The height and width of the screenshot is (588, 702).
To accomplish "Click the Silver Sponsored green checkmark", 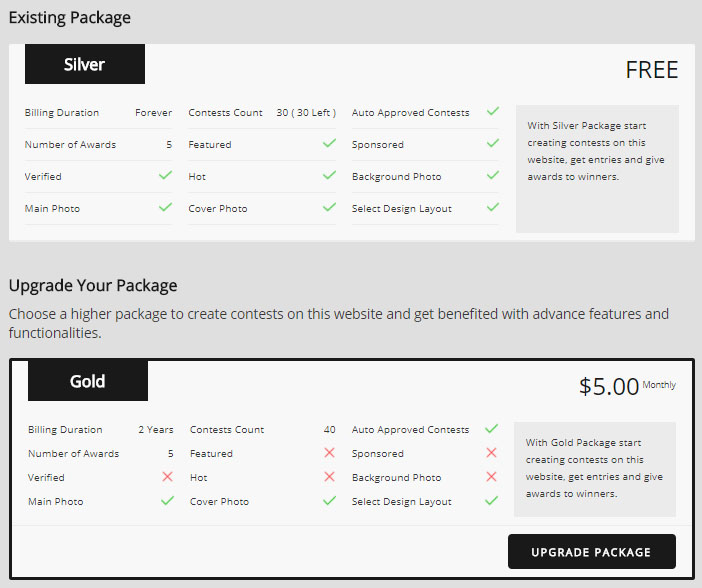I will [x=492, y=143].
